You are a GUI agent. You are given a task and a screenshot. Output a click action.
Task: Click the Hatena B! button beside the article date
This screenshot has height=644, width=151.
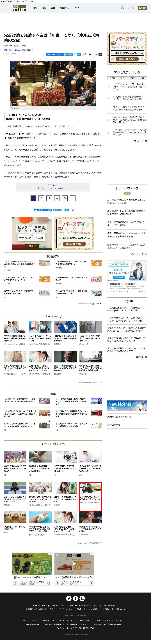[79, 55]
